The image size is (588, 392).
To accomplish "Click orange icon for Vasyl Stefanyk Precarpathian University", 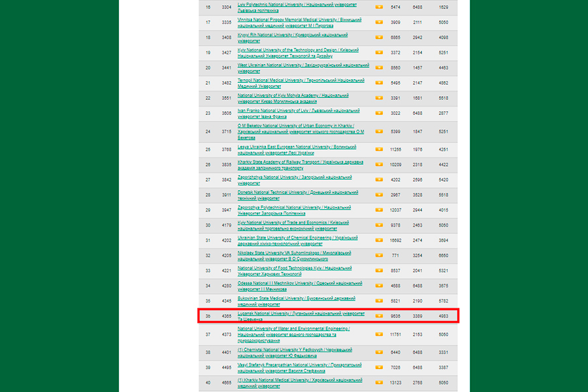I will 379,367.
